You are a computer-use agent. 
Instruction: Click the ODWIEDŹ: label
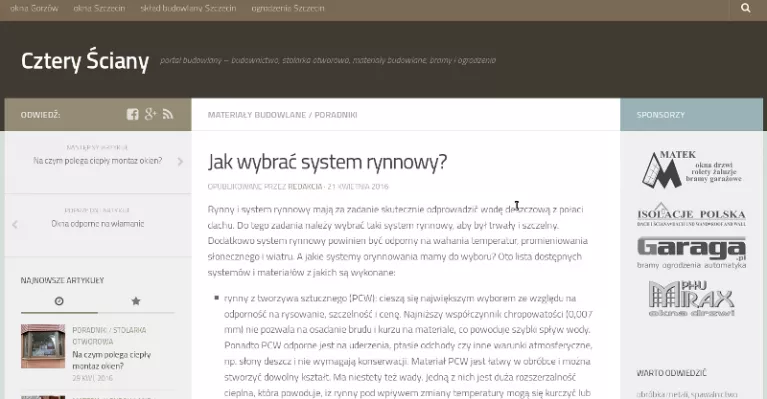click(41, 115)
